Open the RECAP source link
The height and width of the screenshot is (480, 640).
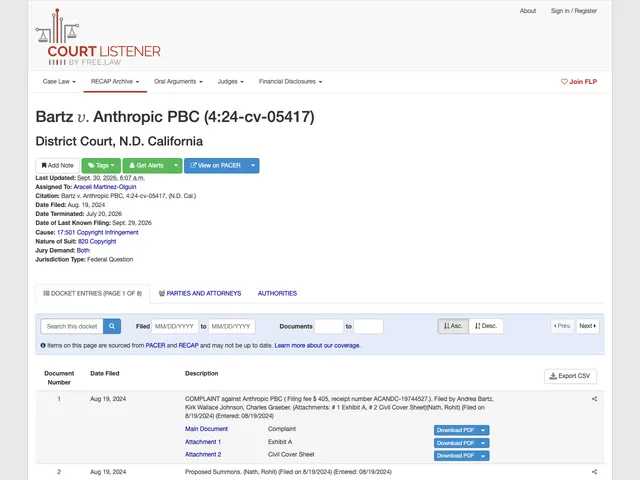pos(189,345)
